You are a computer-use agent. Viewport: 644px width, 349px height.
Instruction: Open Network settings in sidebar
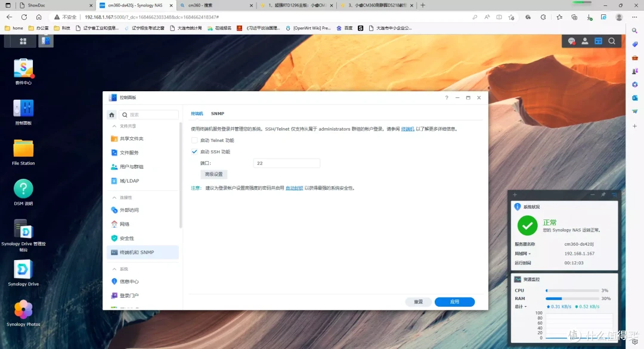click(x=143, y=224)
